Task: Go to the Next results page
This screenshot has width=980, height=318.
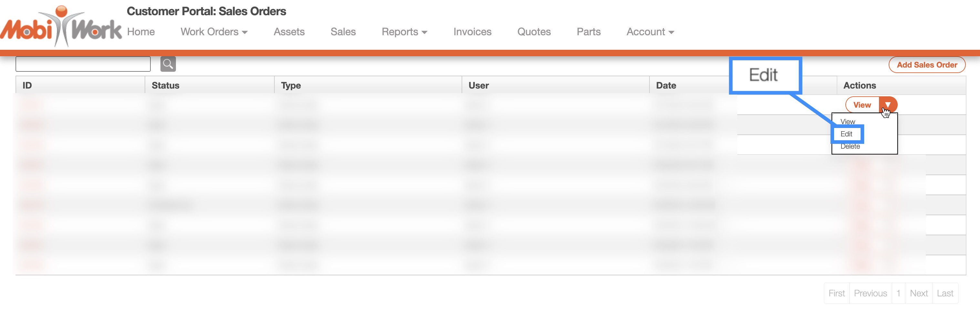Action: (x=918, y=293)
